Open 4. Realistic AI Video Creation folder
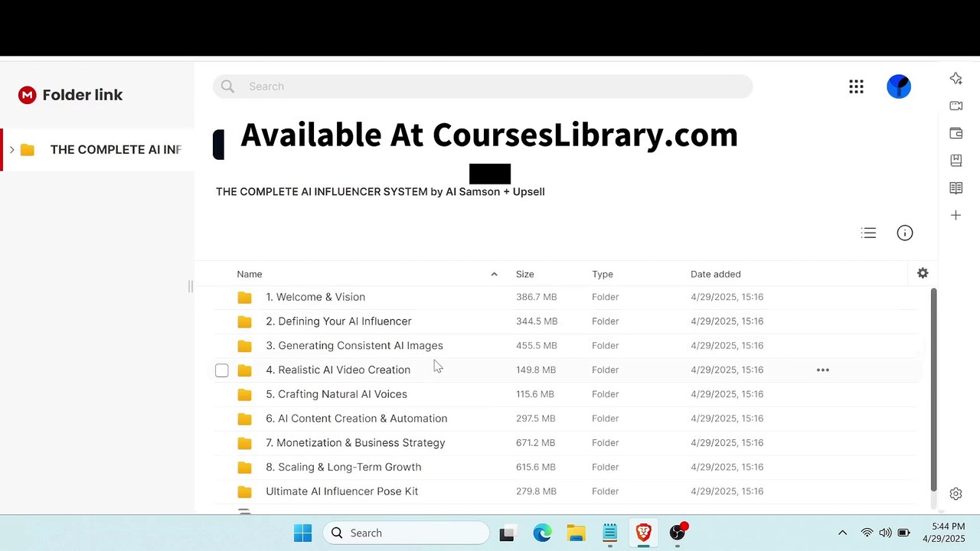This screenshot has height=551, width=980. coord(338,370)
